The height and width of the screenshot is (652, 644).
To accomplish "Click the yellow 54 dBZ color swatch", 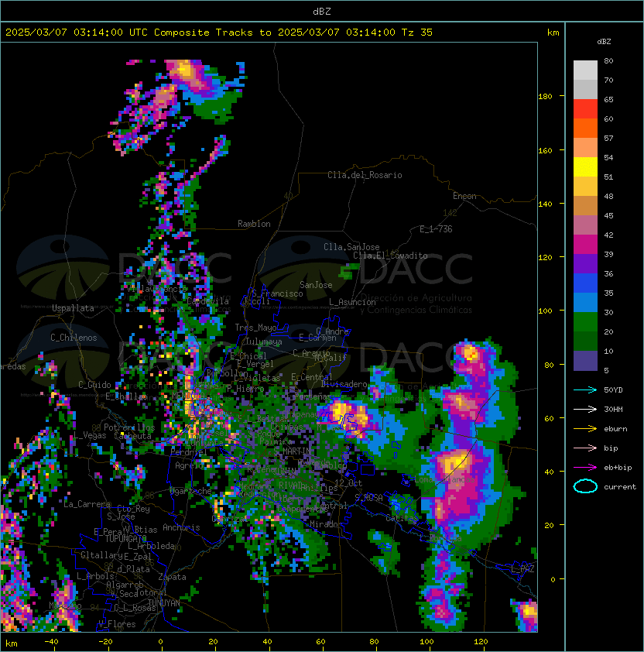I will point(585,166).
